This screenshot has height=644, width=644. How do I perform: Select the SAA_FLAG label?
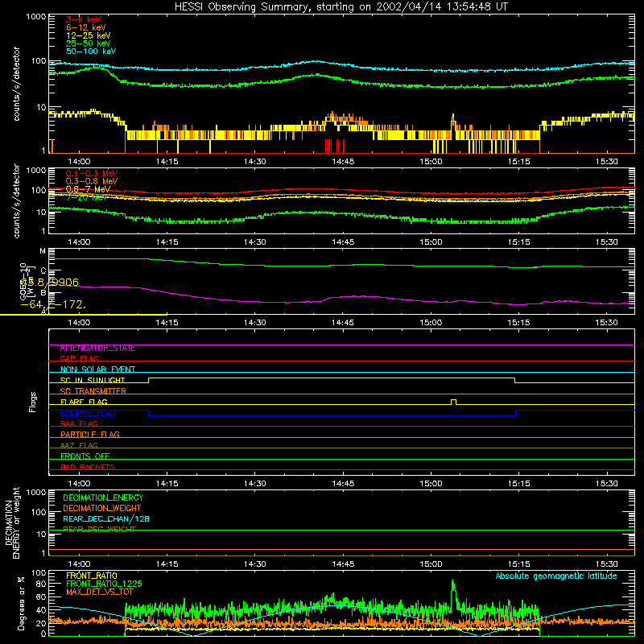(79, 423)
